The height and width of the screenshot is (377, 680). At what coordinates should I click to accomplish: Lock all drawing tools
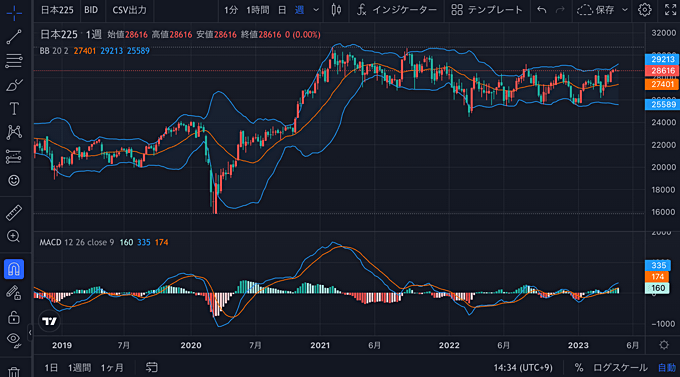[14, 317]
